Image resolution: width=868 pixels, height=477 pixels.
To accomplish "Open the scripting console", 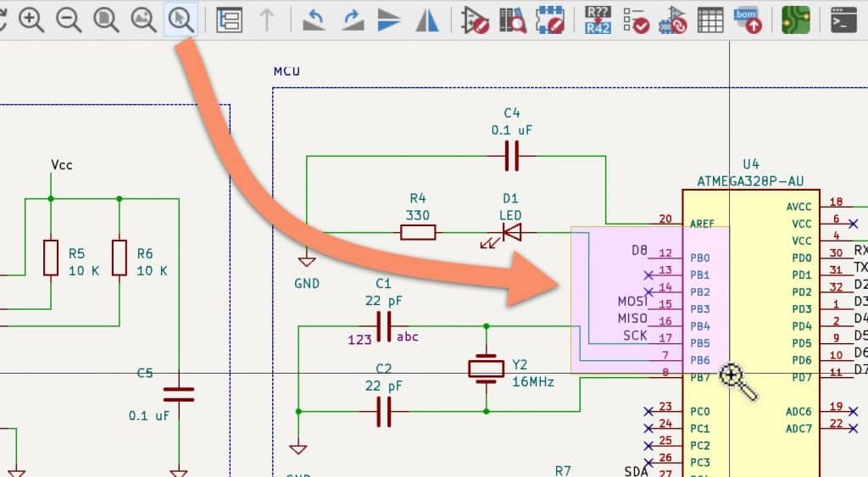I will point(843,20).
